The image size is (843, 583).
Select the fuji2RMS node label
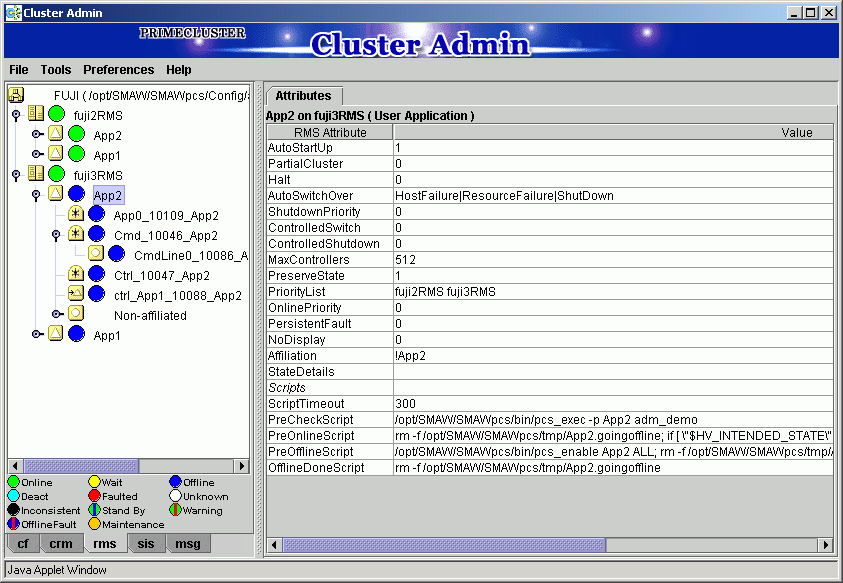pyautogui.click(x=98, y=116)
